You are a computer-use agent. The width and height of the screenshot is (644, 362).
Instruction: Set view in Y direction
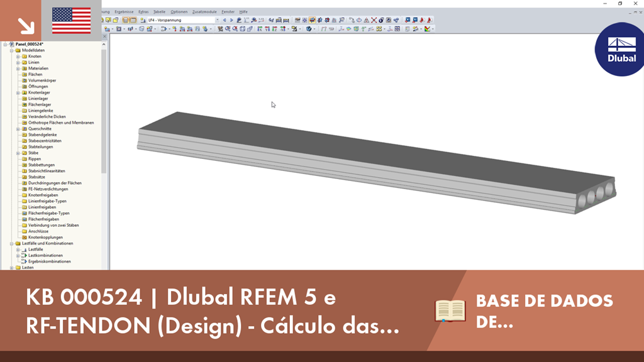(x=267, y=29)
